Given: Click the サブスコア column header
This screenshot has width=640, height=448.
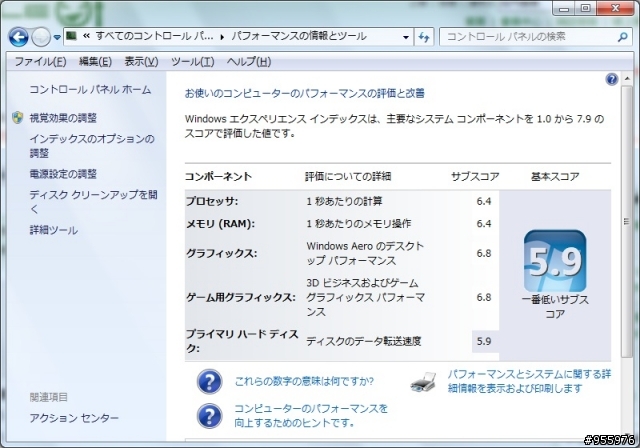Looking at the screenshot, I should tap(475, 177).
